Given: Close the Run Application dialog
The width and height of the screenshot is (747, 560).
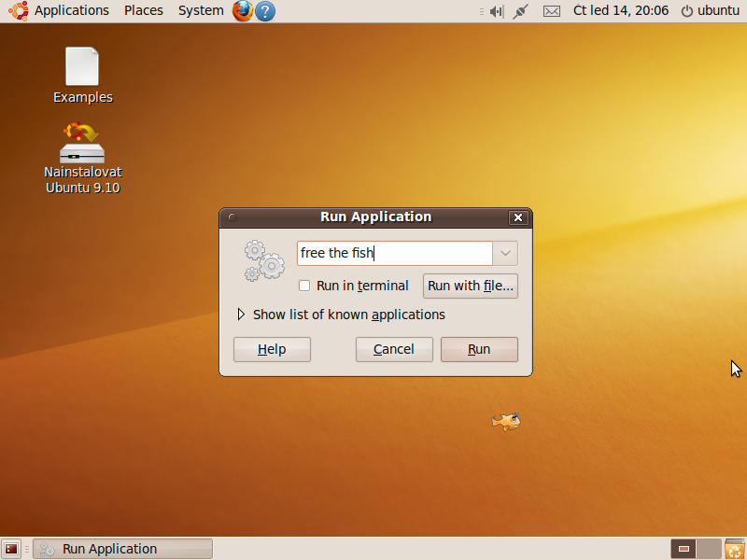Looking at the screenshot, I should point(518,217).
